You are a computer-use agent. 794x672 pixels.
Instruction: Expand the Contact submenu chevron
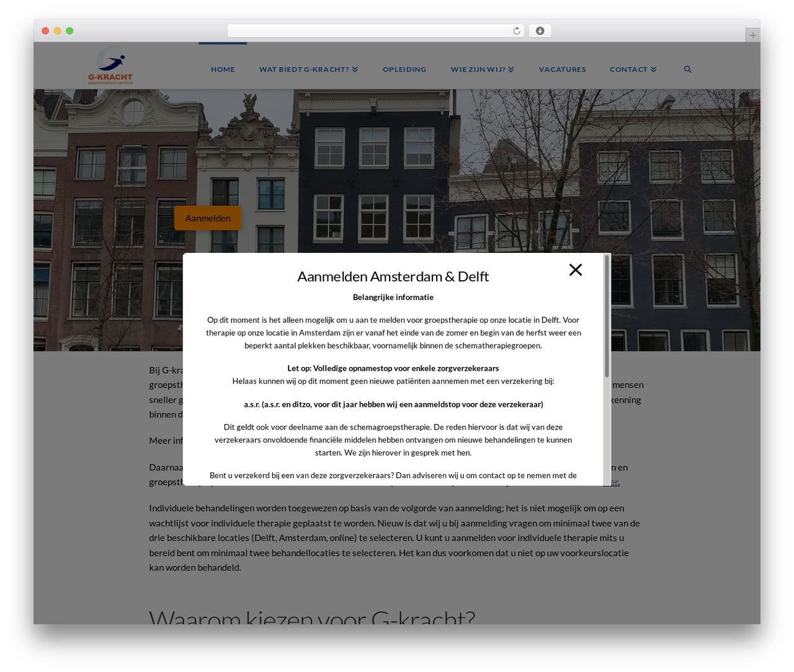pyautogui.click(x=653, y=69)
